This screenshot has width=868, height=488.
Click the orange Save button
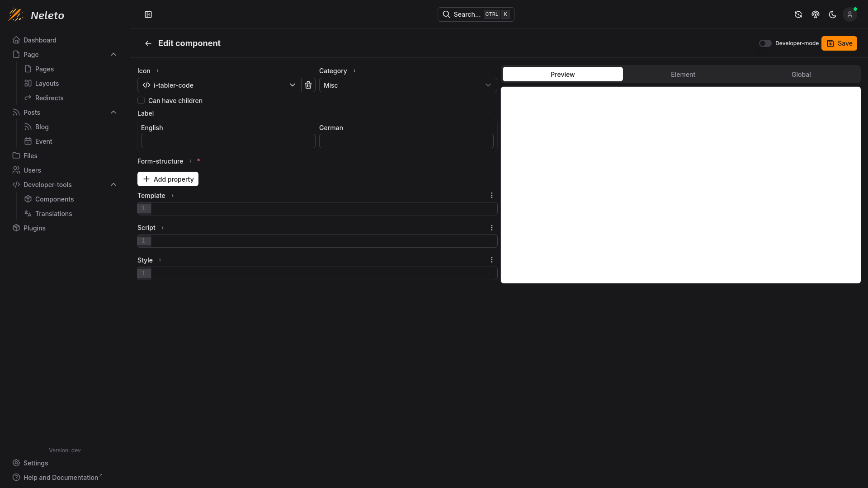point(839,43)
